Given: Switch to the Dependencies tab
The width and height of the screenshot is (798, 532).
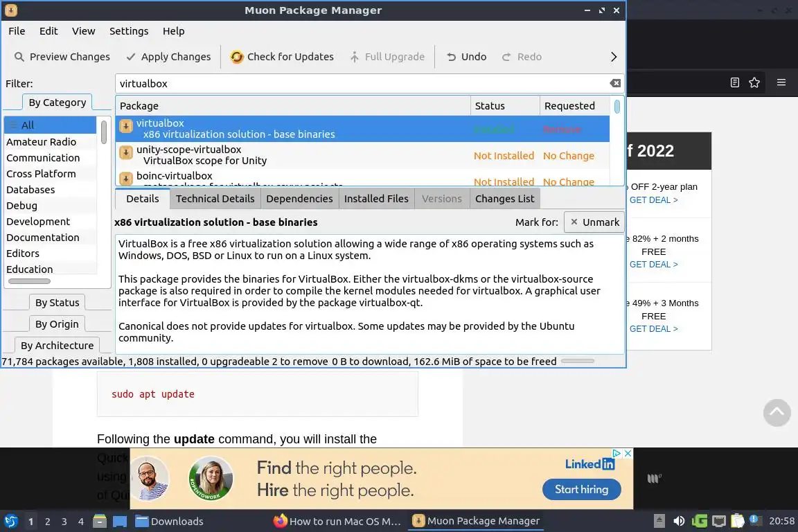Looking at the screenshot, I should tap(299, 199).
